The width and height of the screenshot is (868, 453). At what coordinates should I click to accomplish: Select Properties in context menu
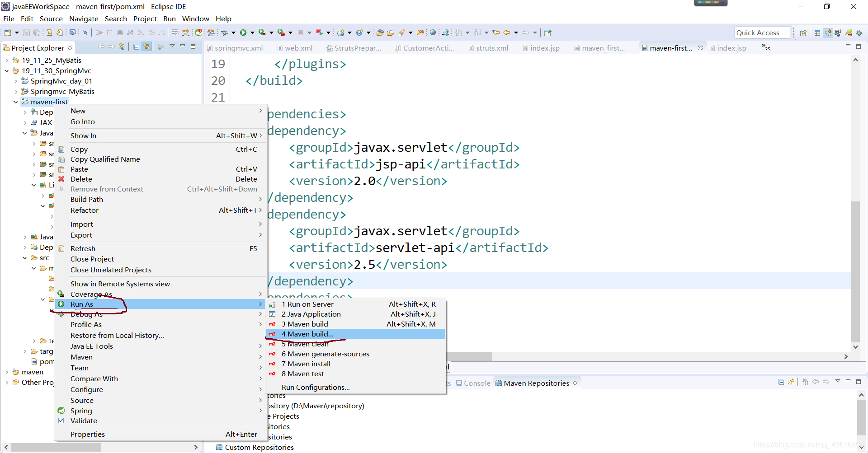161,434
